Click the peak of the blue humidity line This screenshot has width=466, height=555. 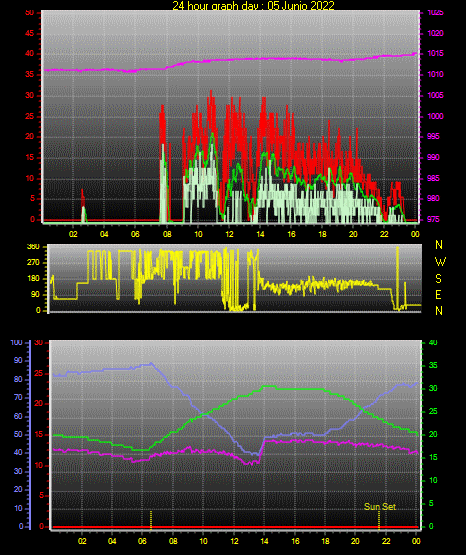[151, 363]
